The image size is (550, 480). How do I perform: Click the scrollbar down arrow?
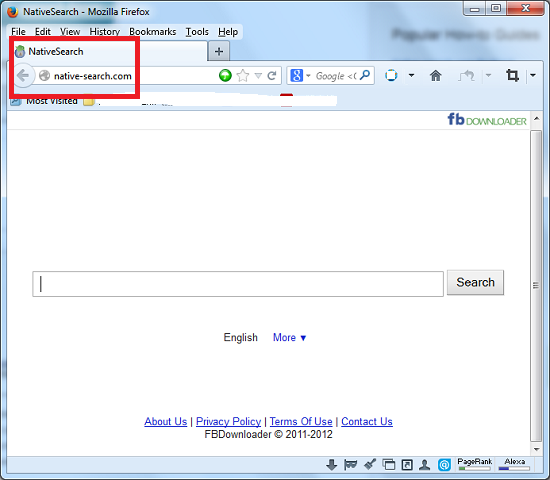pos(536,449)
